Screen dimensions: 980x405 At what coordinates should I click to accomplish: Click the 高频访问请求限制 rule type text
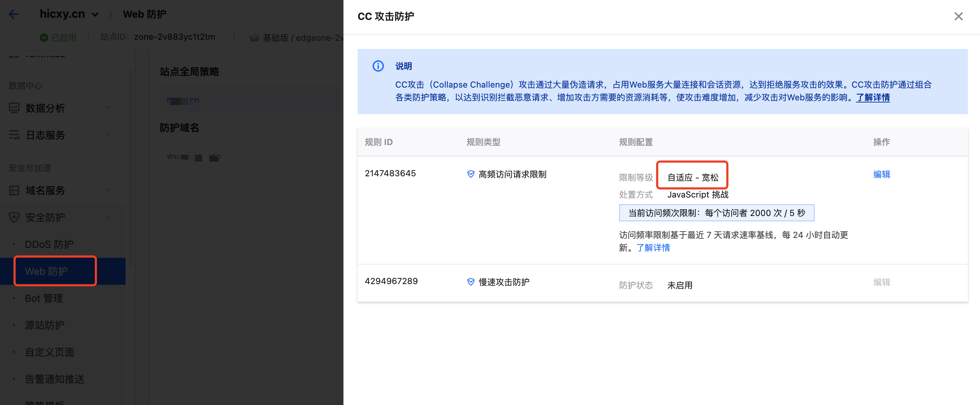[x=512, y=174]
